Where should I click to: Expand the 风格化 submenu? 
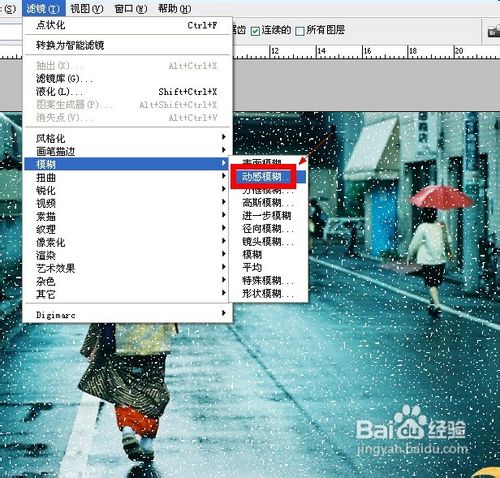tap(127, 138)
